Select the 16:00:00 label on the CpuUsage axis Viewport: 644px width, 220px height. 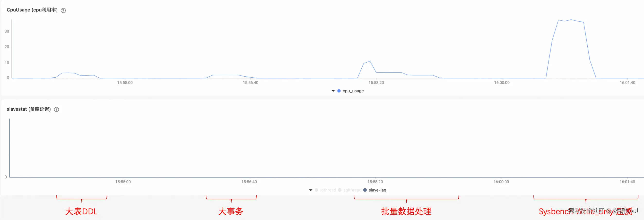click(502, 82)
